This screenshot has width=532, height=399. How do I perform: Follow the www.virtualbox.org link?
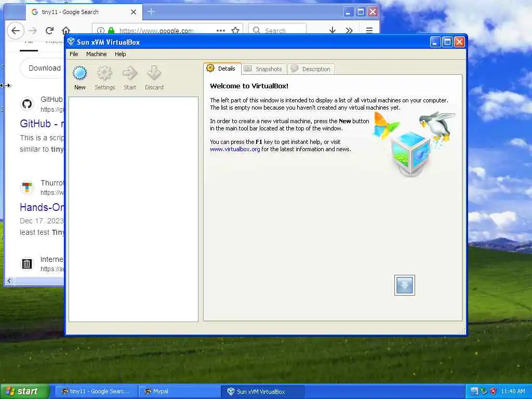[235, 149]
